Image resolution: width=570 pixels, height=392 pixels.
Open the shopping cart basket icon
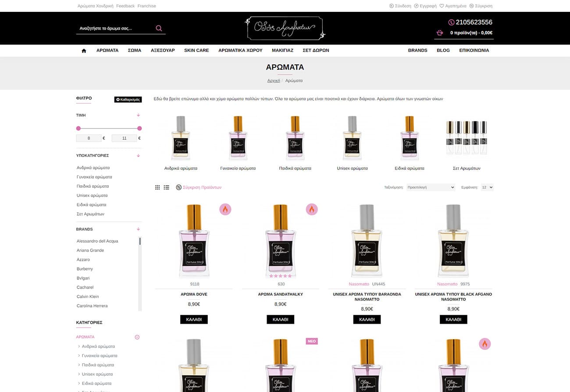click(439, 33)
